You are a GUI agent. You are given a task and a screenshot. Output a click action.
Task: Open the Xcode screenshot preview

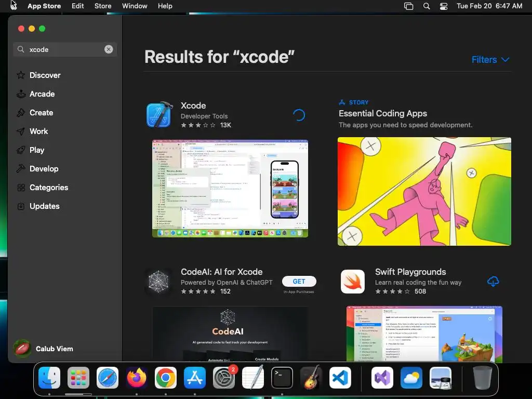pos(230,188)
